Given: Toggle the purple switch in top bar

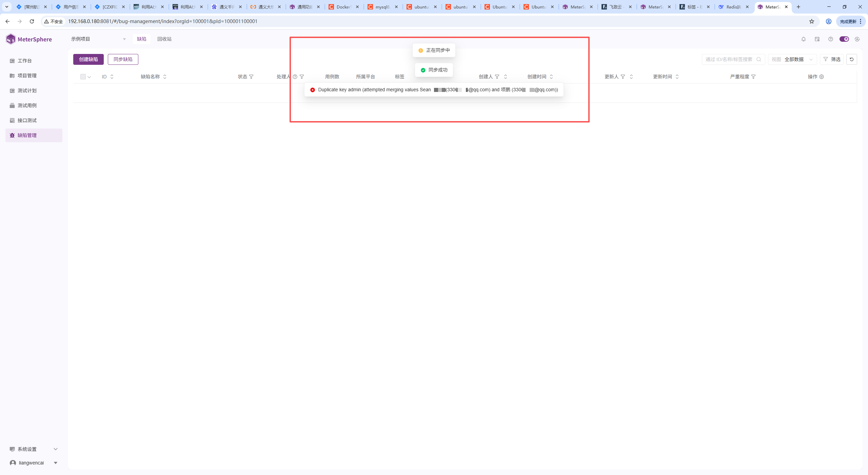Looking at the screenshot, I should point(844,39).
